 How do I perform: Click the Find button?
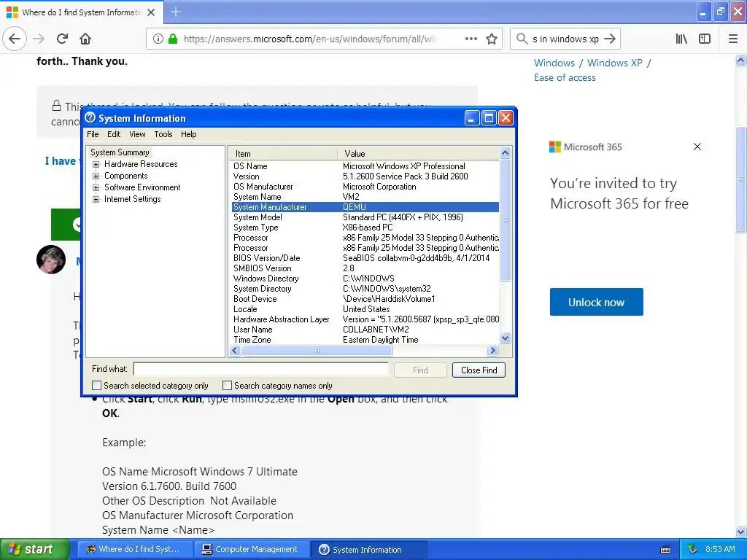coord(420,370)
